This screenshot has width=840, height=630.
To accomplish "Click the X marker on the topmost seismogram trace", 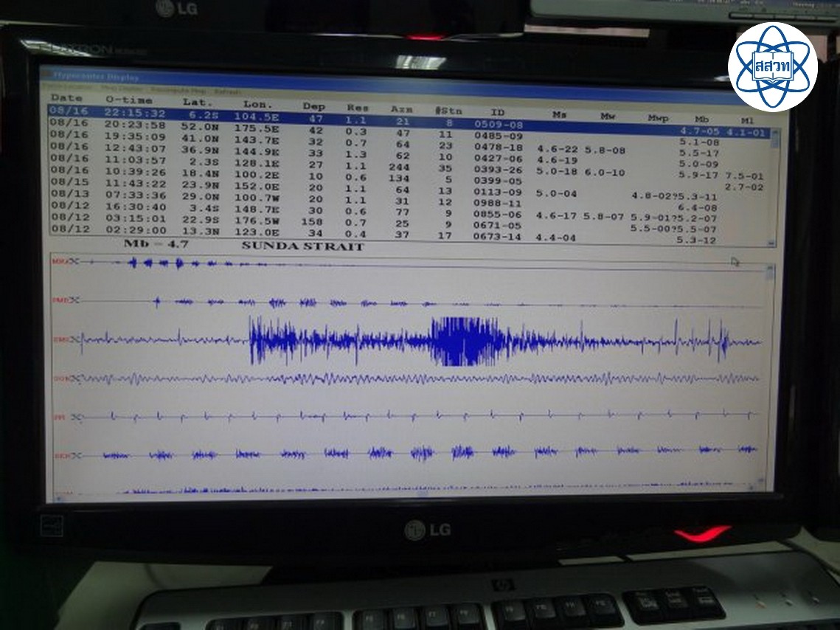I will 73,261.
